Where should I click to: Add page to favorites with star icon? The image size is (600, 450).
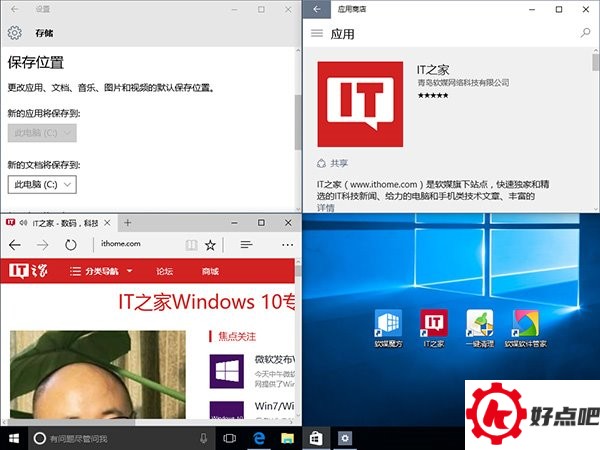(x=210, y=244)
